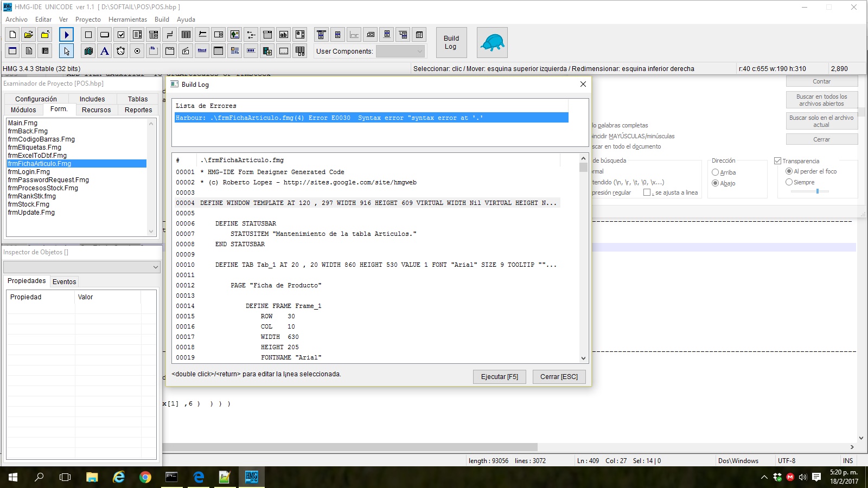Screen dimensions: 868x488
Task: Close the Build Log dialog
Action: point(583,84)
